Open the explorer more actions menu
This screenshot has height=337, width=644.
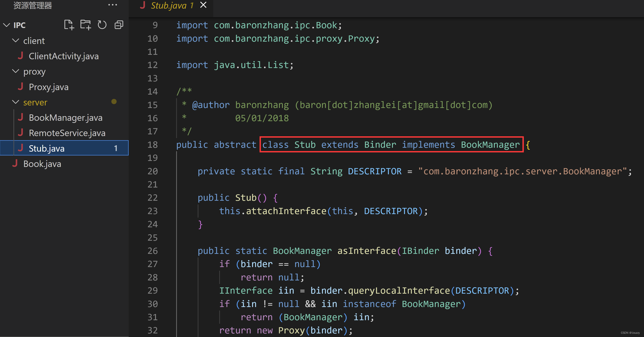click(x=112, y=5)
